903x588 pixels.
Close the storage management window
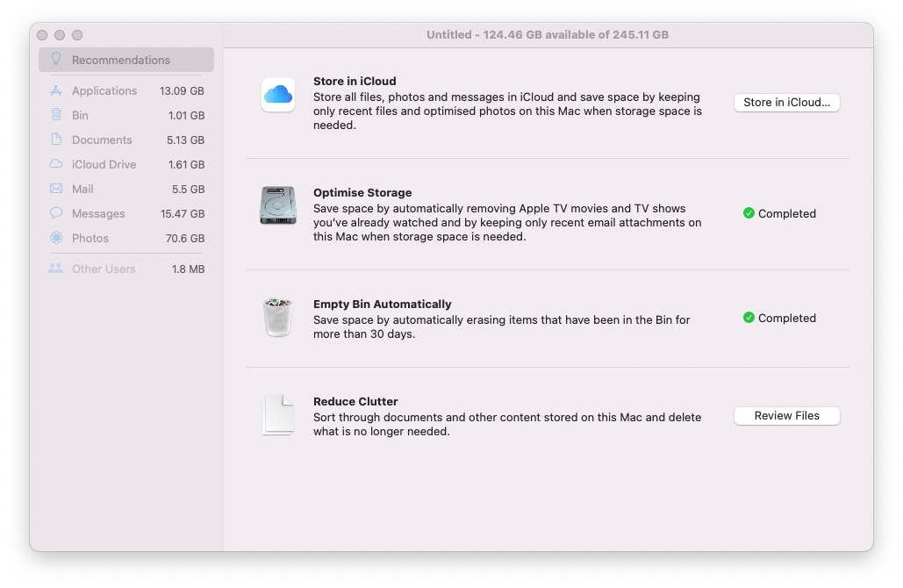[42, 35]
